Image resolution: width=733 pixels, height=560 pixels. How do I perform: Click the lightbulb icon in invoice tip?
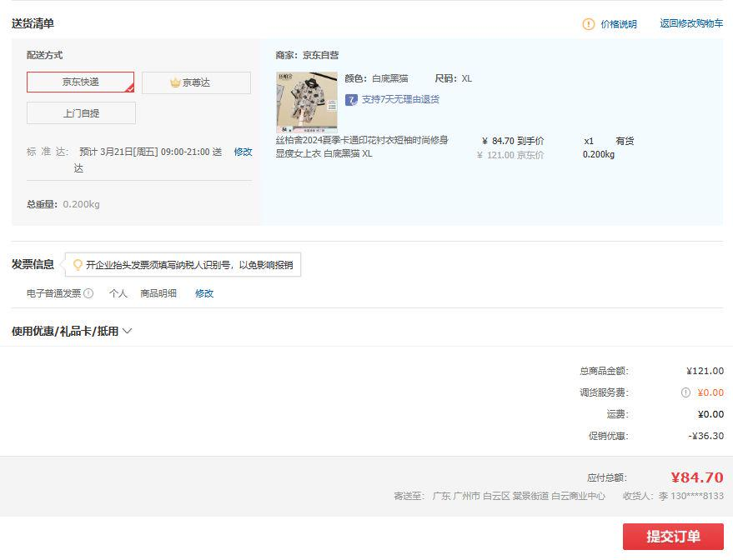(x=78, y=265)
